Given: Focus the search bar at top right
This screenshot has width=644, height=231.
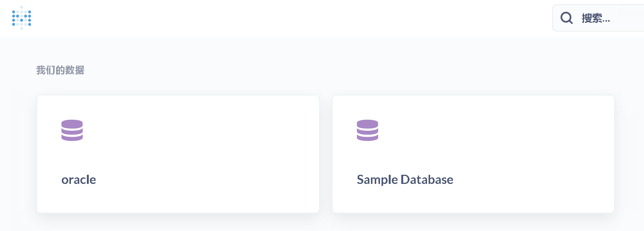Looking at the screenshot, I should (599, 18).
